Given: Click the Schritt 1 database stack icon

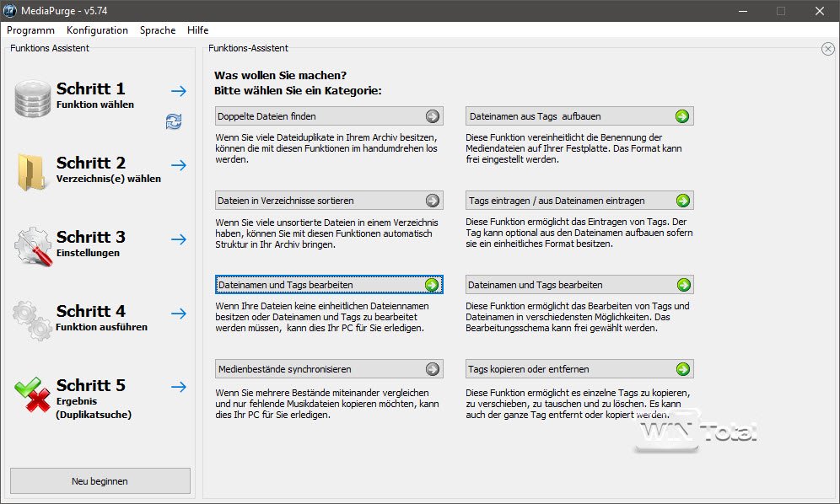Looking at the screenshot, I should pos(33,99).
